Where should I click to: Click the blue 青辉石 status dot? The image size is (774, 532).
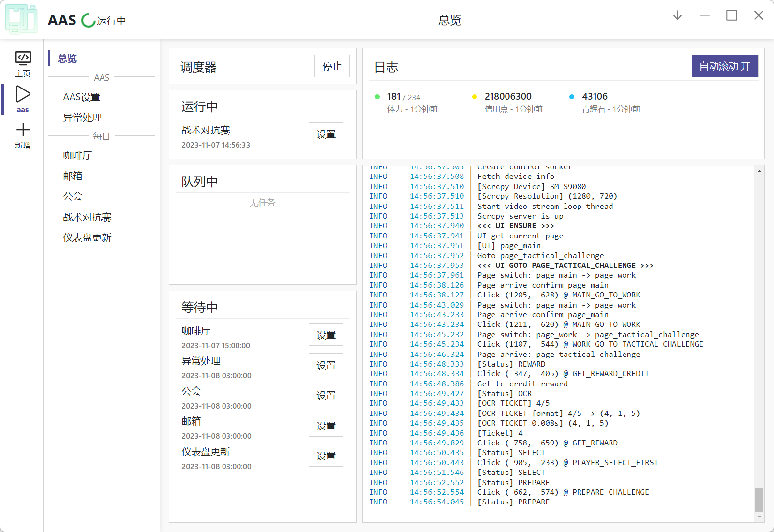tap(572, 97)
